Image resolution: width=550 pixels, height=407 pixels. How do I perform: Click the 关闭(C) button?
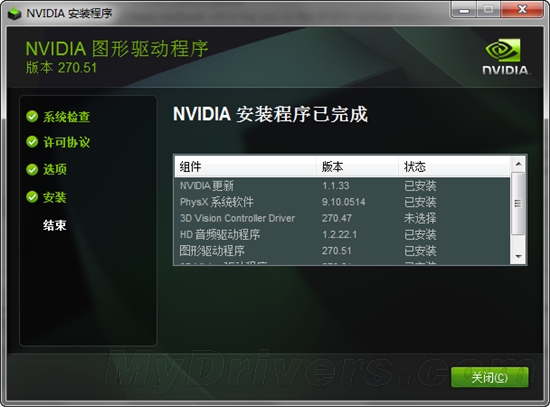pos(490,377)
